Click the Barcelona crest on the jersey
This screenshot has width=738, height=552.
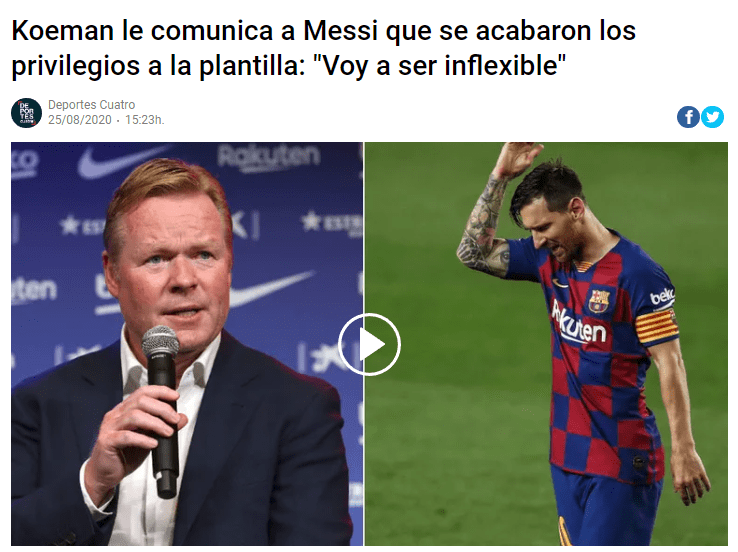pos(599,301)
